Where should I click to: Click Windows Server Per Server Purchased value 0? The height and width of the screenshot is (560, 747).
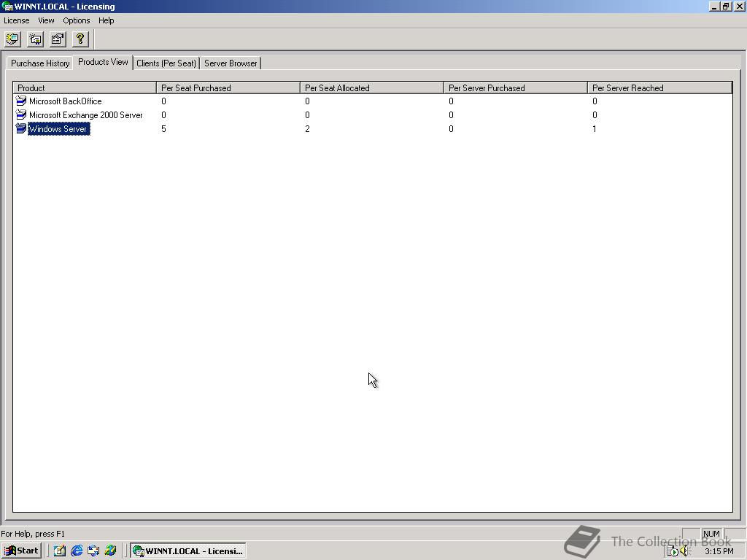(x=451, y=129)
